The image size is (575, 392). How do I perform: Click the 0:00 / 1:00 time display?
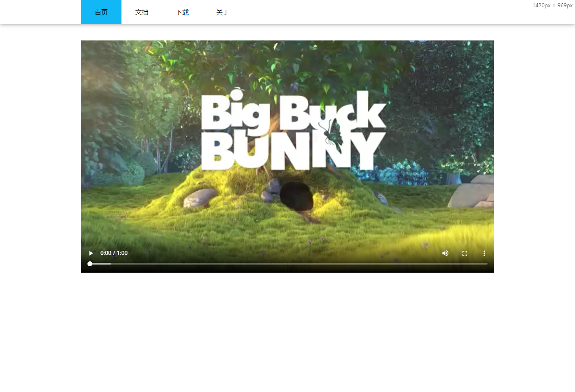coord(114,253)
